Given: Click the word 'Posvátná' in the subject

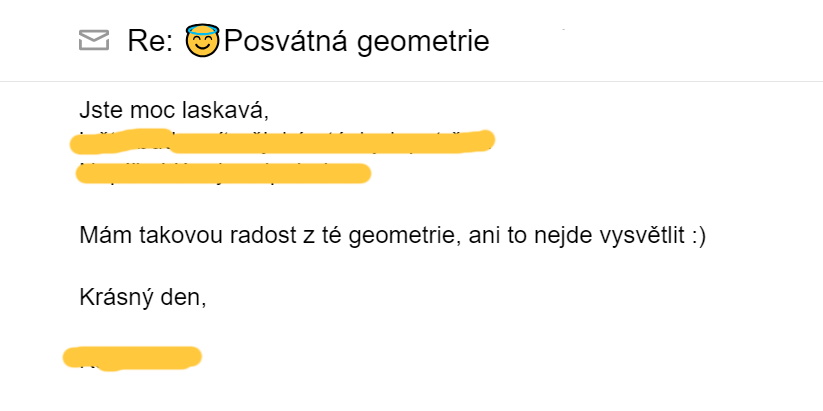Looking at the screenshot, I should tap(286, 41).
